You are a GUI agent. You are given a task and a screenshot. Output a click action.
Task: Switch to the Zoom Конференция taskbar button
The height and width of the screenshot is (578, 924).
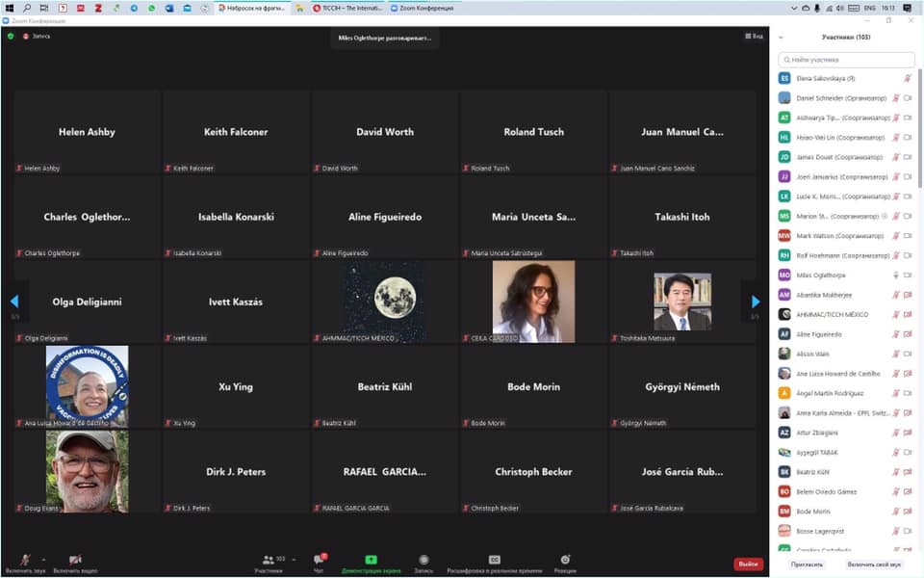(x=422, y=9)
